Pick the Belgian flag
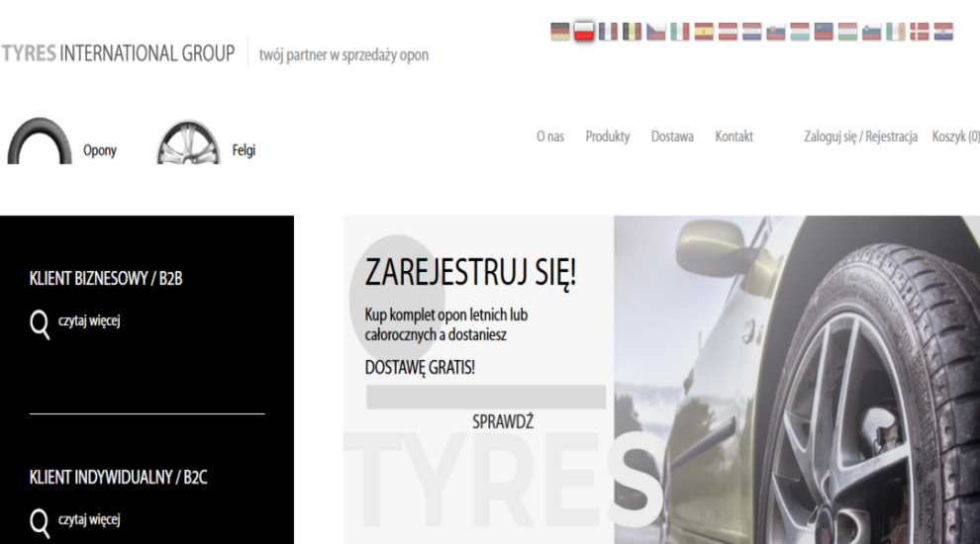This screenshot has height=544, width=980. tap(632, 32)
